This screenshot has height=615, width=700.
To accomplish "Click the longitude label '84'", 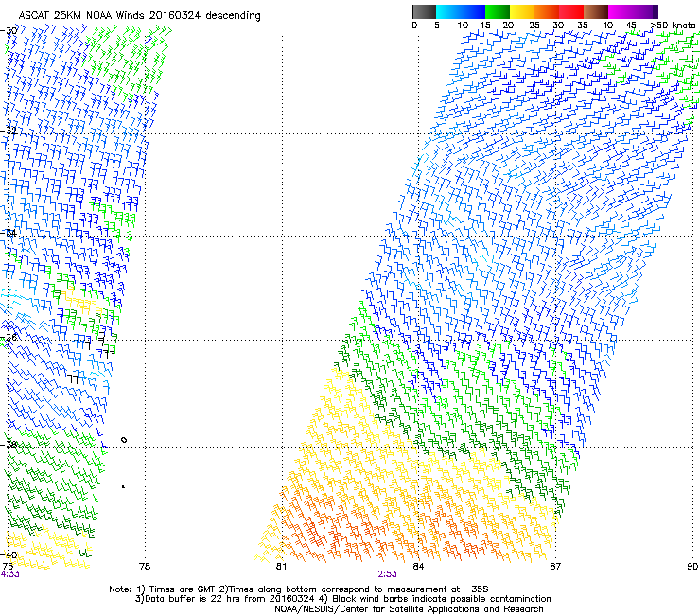I will 418,567.
